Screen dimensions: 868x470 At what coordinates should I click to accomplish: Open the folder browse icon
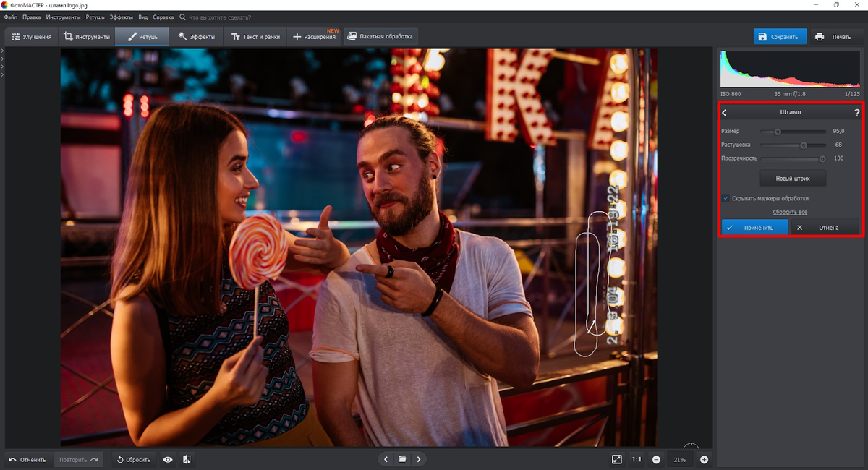pos(402,459)
